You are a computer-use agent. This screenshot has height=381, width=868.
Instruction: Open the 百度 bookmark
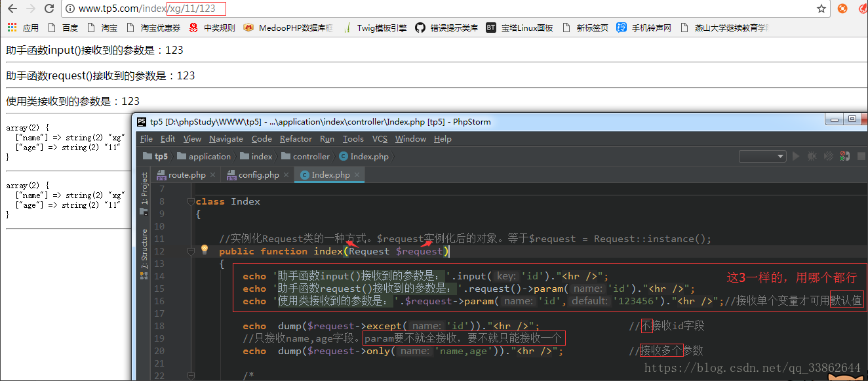click(63, 28)
